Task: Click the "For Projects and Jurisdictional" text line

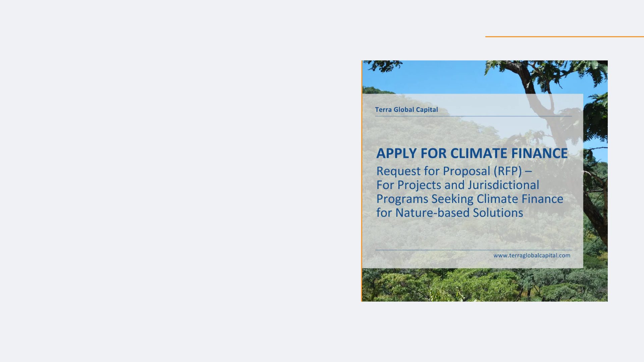Action: tap(458, 185)
